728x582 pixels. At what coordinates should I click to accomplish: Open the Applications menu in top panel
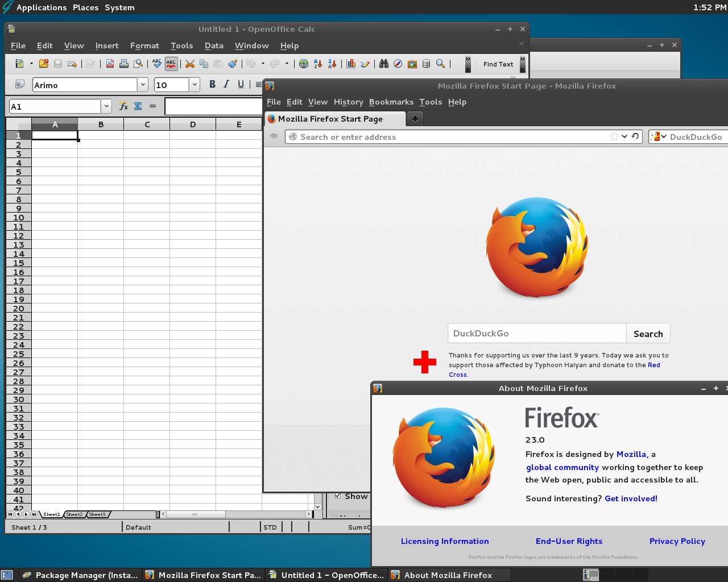tap(42, 7)
